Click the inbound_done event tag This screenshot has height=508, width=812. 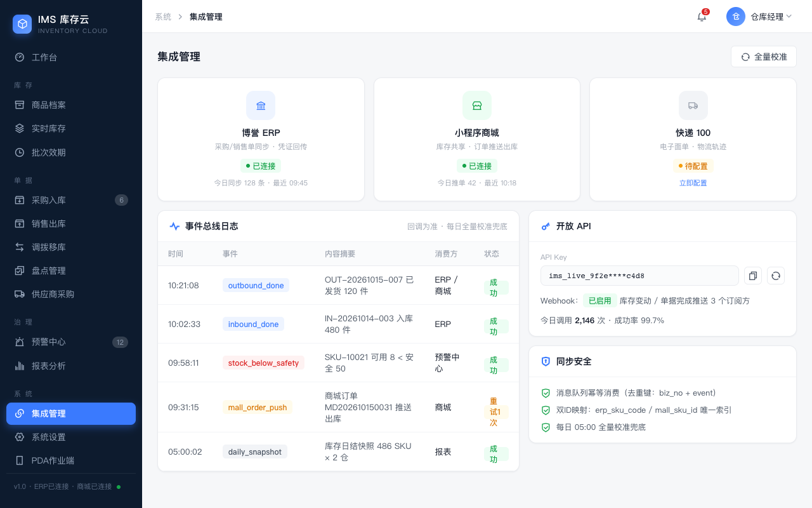(x=253, y=324)
